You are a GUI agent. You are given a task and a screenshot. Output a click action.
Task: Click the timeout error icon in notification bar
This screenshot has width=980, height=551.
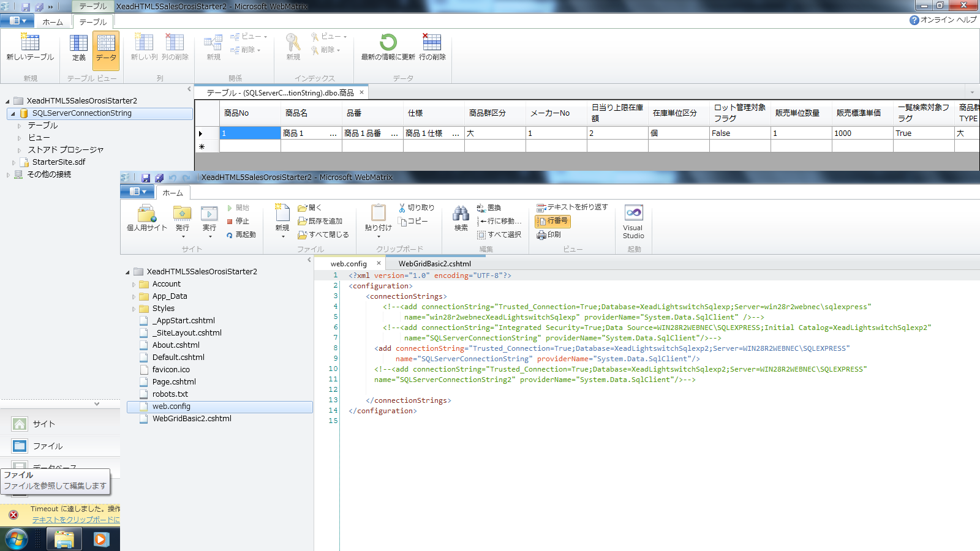tap(13, 514)
